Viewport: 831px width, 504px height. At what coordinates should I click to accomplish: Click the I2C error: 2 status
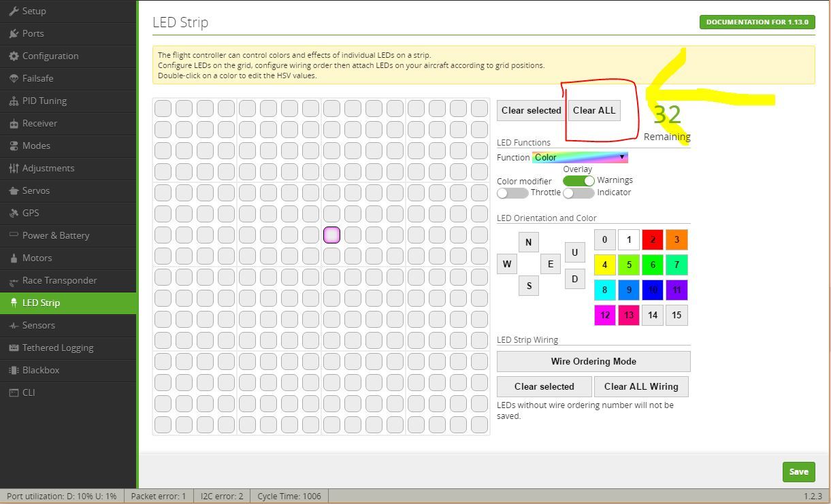(222, 496)
